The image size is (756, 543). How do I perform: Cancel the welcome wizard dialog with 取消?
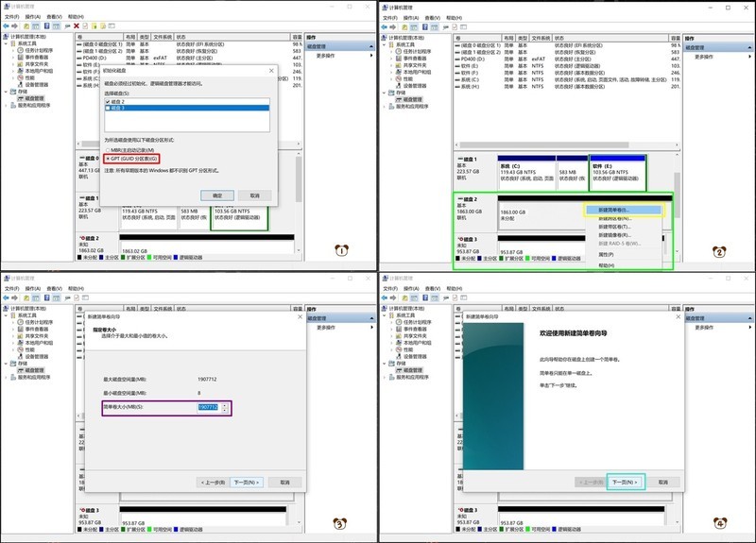tap(663, 482)
